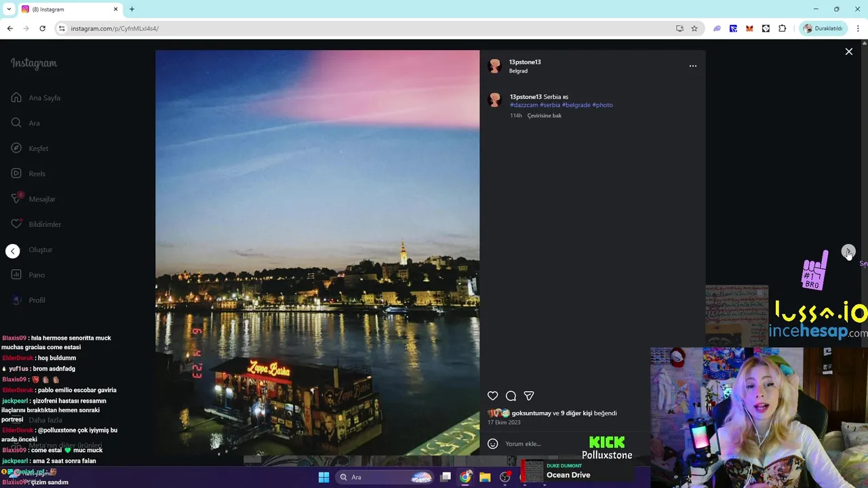Open Mesajlar in Instagram sidebar
This screenshot has width=868, height=488.
[33, 199]
